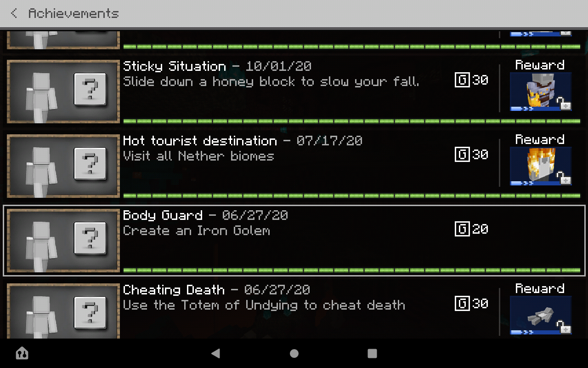Open the Cheating Death reward item
Screen dimensions: 588x368
541,315
